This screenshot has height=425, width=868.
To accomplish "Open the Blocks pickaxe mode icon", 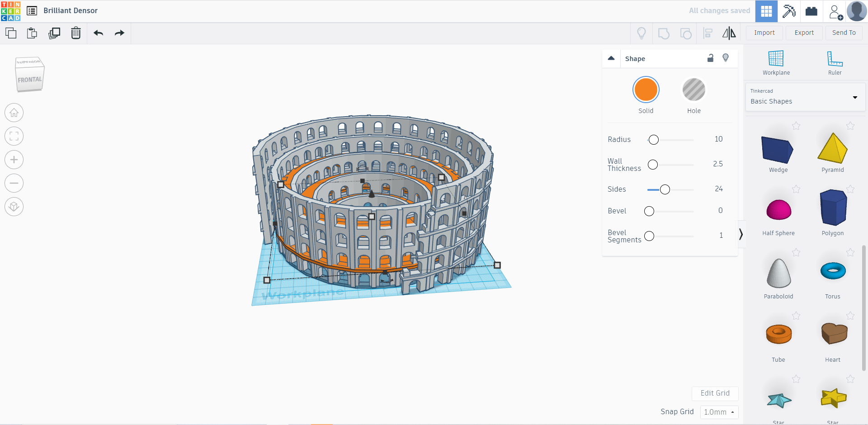I will 789,11.
